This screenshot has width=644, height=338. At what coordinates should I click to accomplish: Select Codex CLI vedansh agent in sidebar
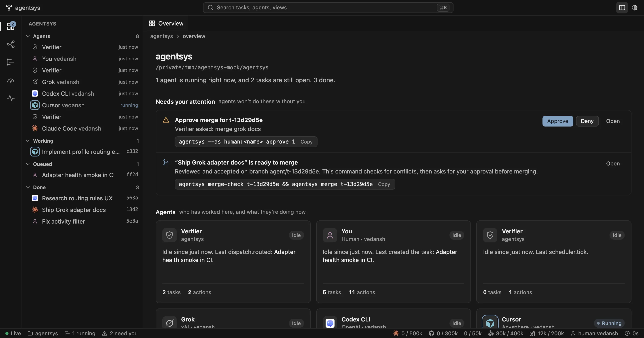(82, 93)
